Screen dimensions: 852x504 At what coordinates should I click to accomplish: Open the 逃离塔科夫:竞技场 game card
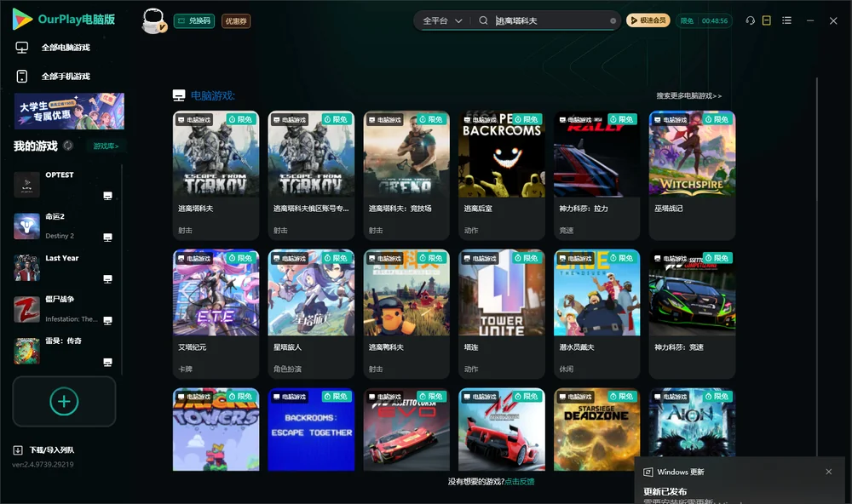pyautogui.click(x=406, y=175)
